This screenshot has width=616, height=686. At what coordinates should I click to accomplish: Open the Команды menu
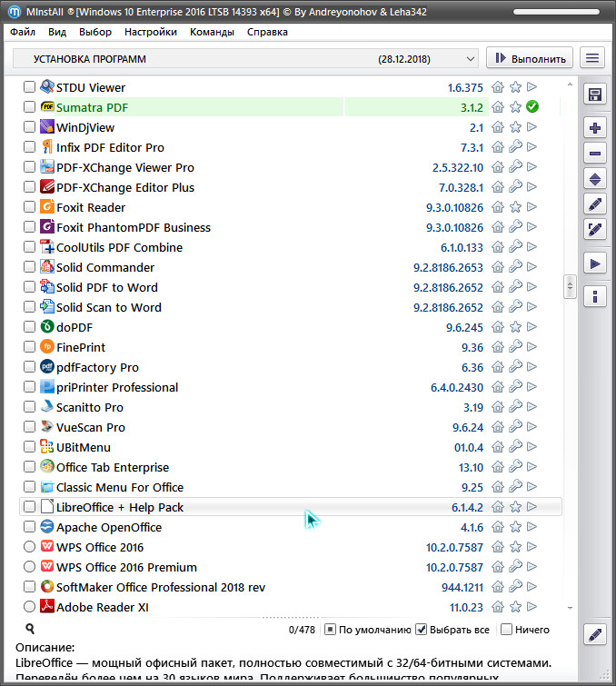pos(212,32)
